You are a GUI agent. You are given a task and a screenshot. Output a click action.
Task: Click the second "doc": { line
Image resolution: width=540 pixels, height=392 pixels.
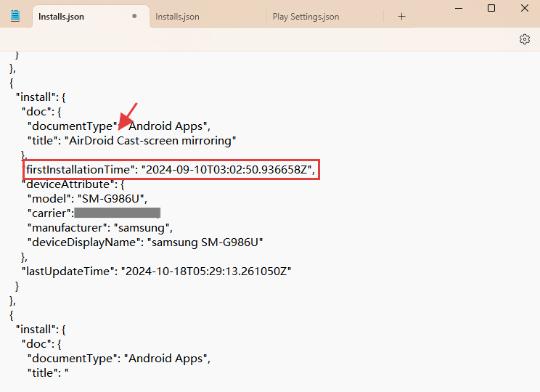click(x=41, y=344)
